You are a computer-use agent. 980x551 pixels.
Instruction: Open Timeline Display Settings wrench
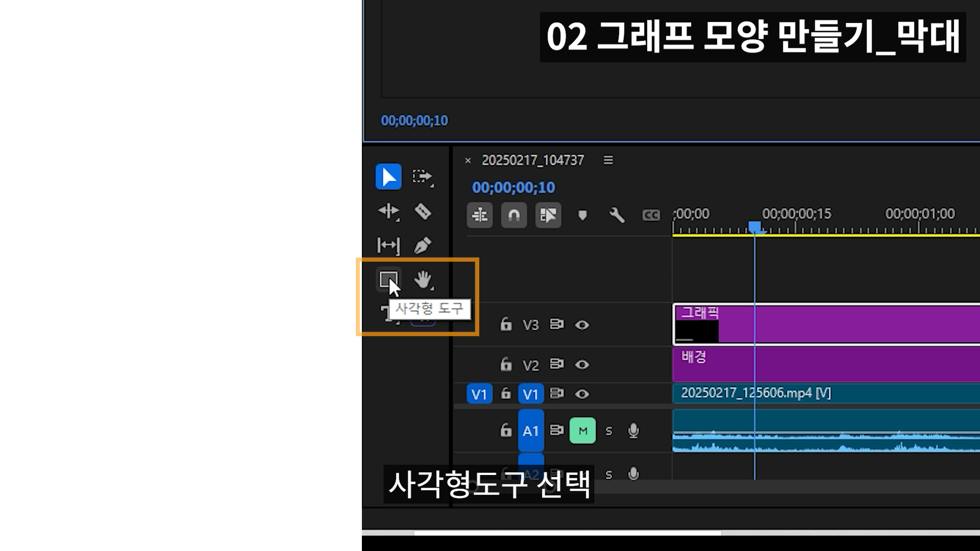coord(617,215)
